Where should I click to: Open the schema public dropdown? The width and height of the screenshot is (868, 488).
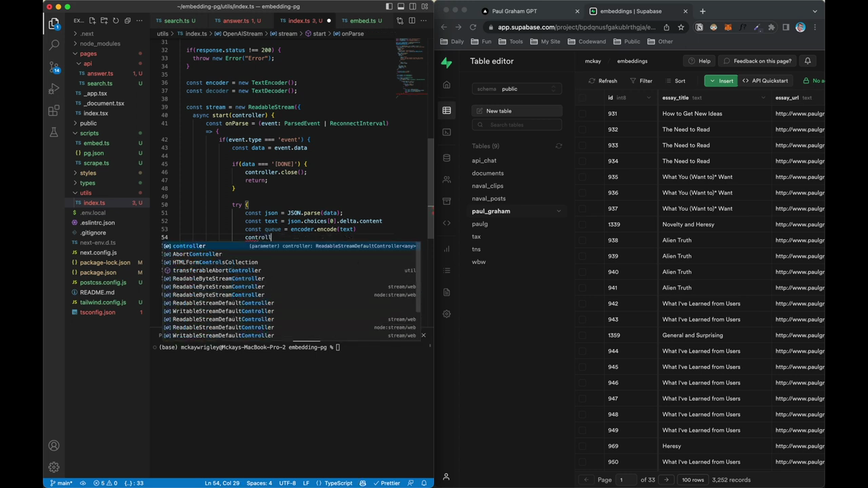coord(517,89)
